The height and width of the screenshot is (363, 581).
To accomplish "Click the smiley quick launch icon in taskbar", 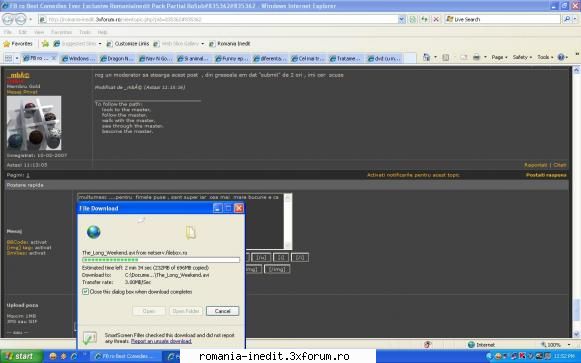I will (53, 356).
